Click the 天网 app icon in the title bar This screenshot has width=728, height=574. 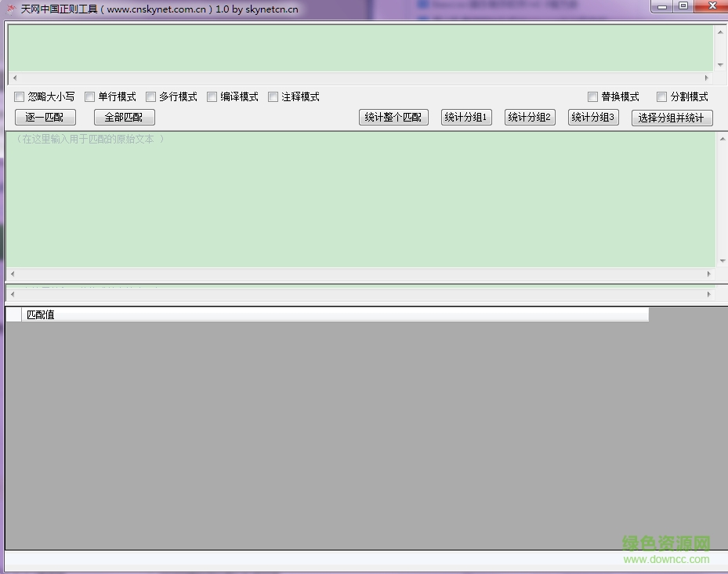[9, 9]
